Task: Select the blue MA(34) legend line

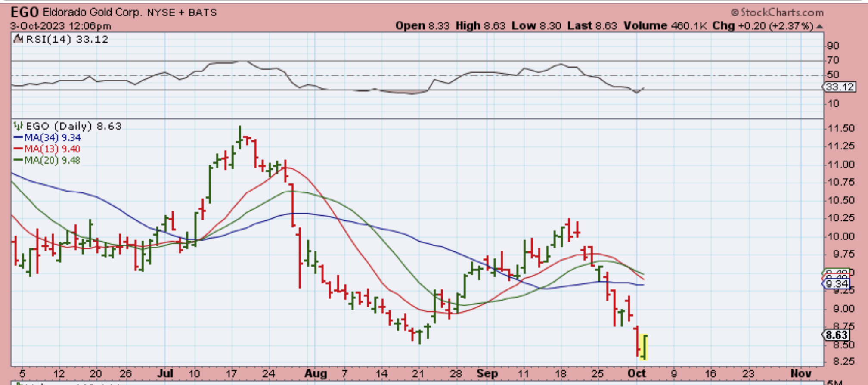Action: [18, 137]
